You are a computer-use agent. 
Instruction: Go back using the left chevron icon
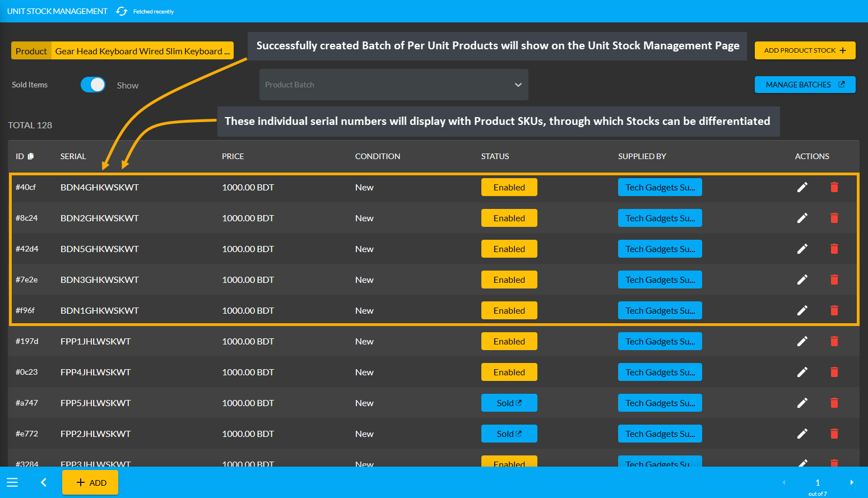pyautogui.click(x=44, y=482)
